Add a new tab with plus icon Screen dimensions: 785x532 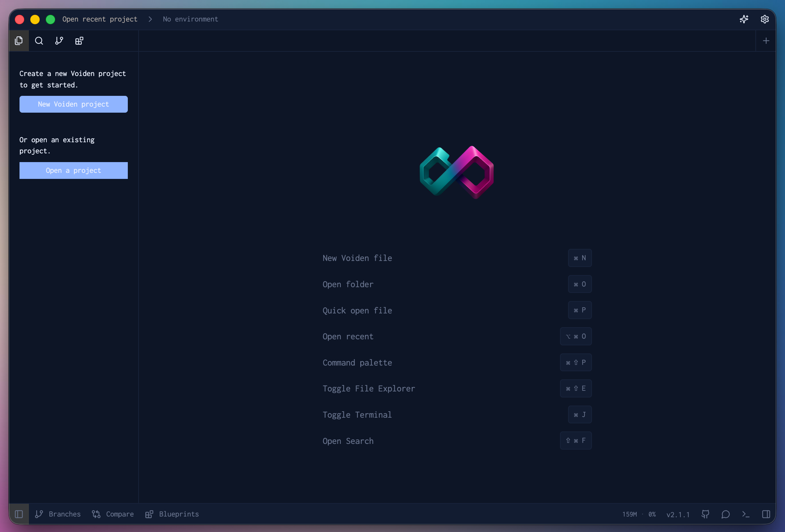pyautogui.click(x=766, y=41)
